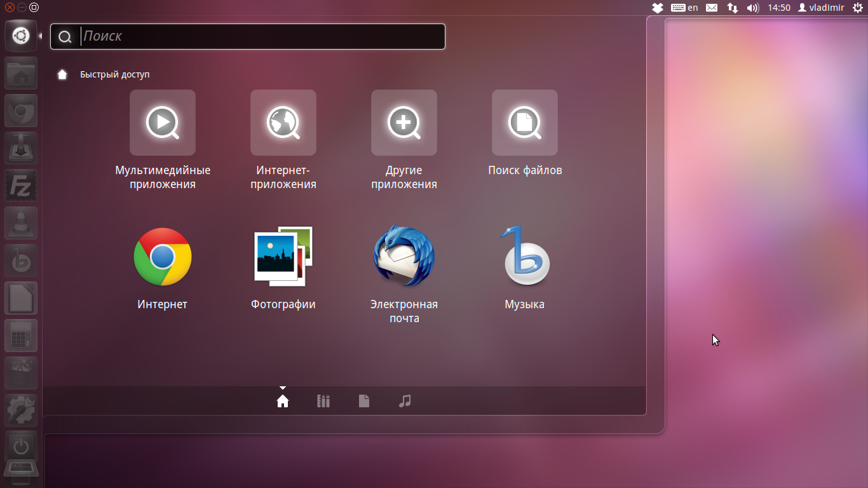Open the session gear menu in the top panel

click(859, 8)
